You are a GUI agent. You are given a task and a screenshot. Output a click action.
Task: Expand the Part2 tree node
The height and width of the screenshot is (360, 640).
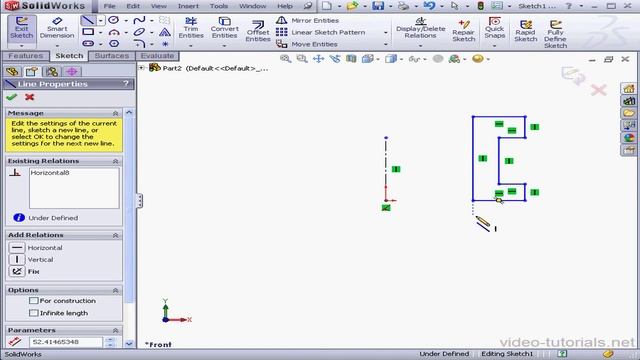pos(142,68)
